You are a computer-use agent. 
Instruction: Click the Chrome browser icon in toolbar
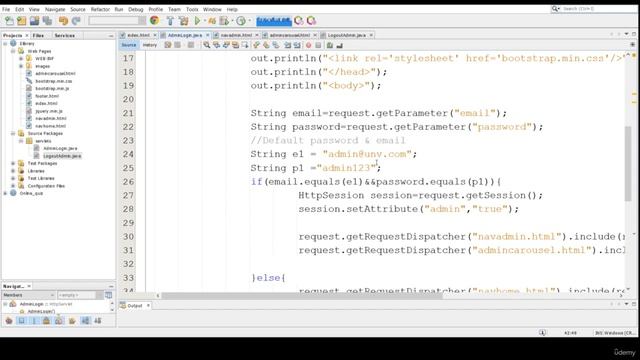154,20
